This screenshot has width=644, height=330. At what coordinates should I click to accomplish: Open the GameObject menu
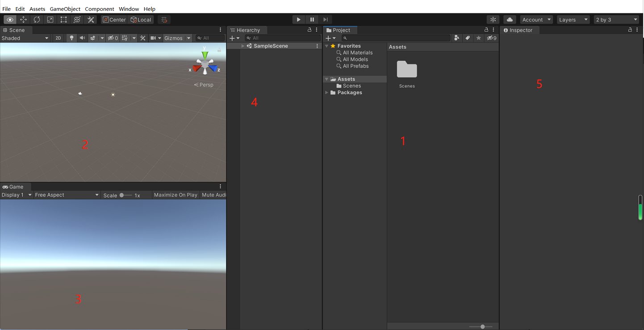click(65, 9)
